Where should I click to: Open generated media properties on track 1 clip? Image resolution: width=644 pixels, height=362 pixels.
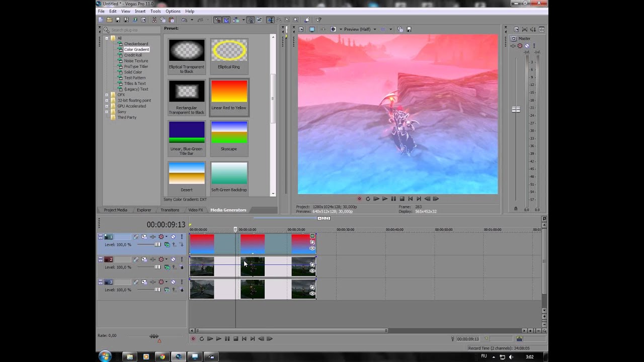click(312, 236)
